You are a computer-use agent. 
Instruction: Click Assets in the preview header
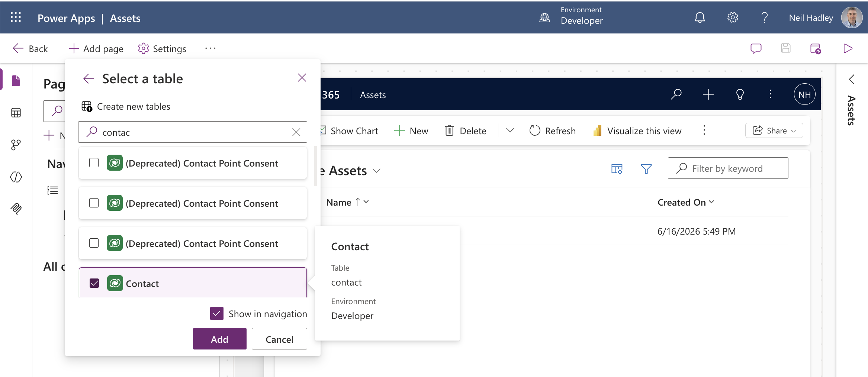pyautogui.click(x=373, y=95)
